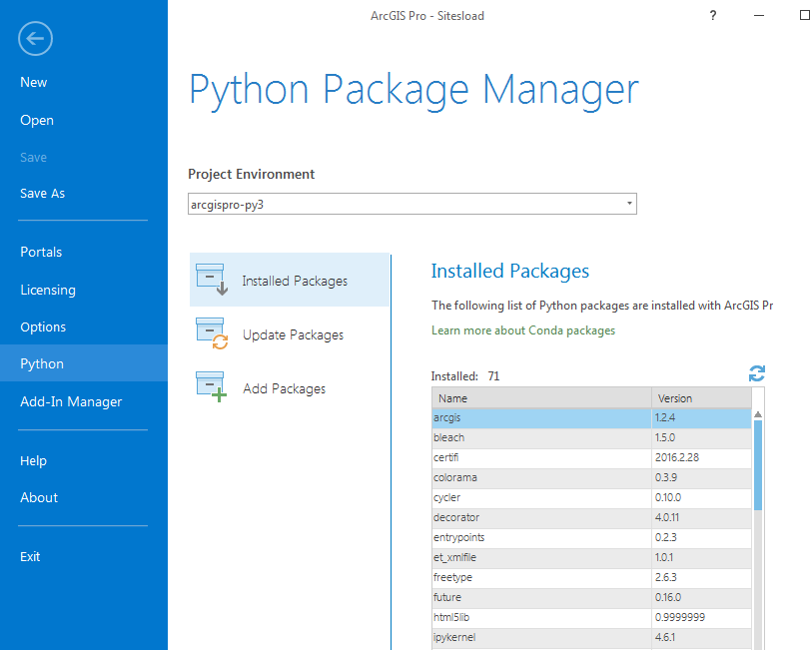This screenshot has height=650, width=812.
Task: Click the Add Packages box icon
Action: 213,387
